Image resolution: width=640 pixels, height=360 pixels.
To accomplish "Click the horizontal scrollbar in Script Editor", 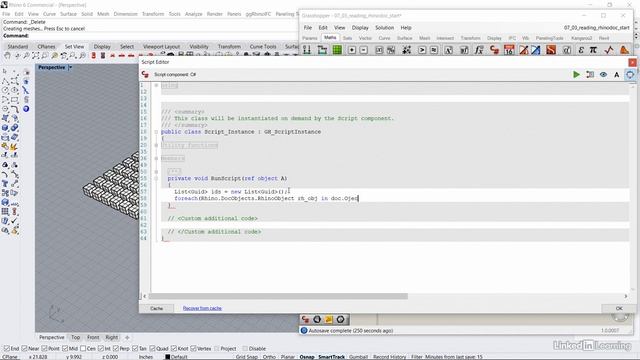I will point(278,296).
